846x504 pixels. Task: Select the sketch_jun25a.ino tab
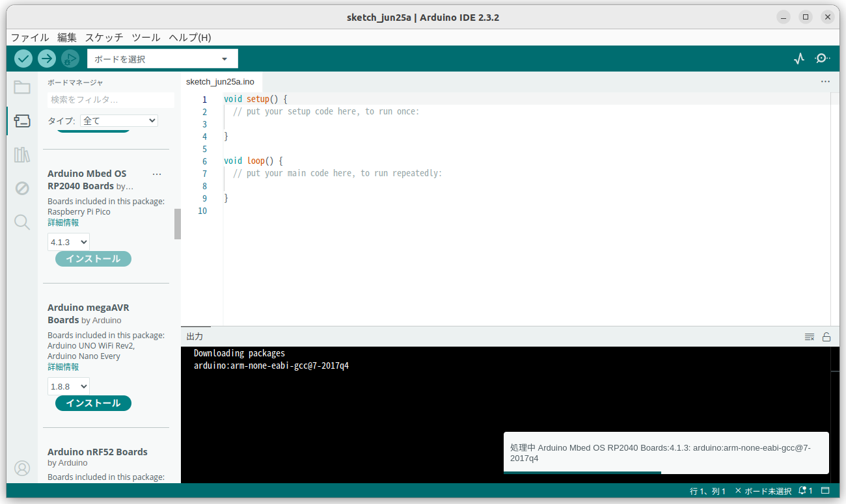[x=221, y=82]
